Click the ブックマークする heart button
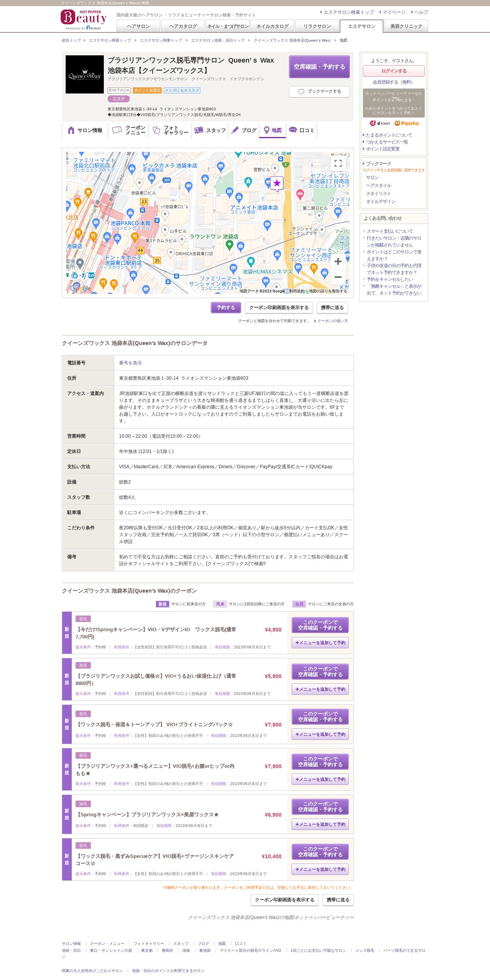This screenshot has height=980, width=490. [319, 92]
